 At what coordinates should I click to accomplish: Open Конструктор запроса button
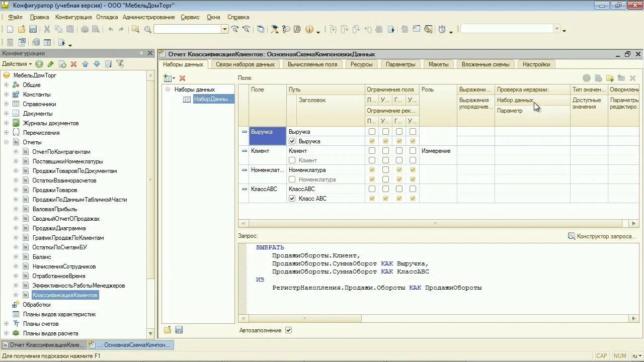click(602, 236)
